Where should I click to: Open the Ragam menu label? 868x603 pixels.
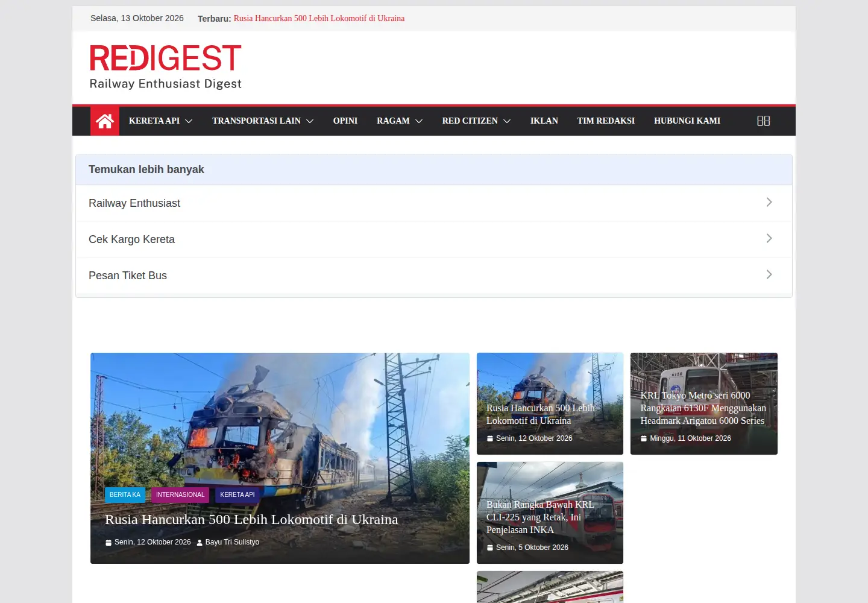pos(393,121)
